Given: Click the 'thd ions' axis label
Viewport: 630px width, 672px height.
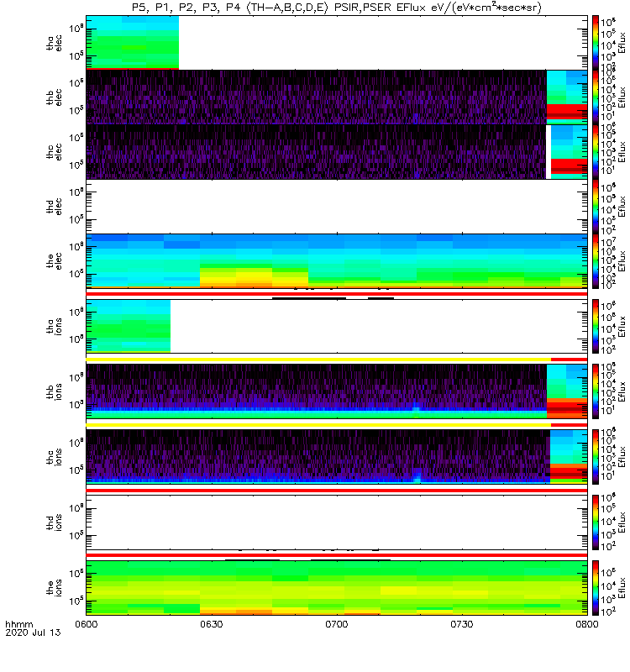Looking at the screenshot, I should 54,522.
